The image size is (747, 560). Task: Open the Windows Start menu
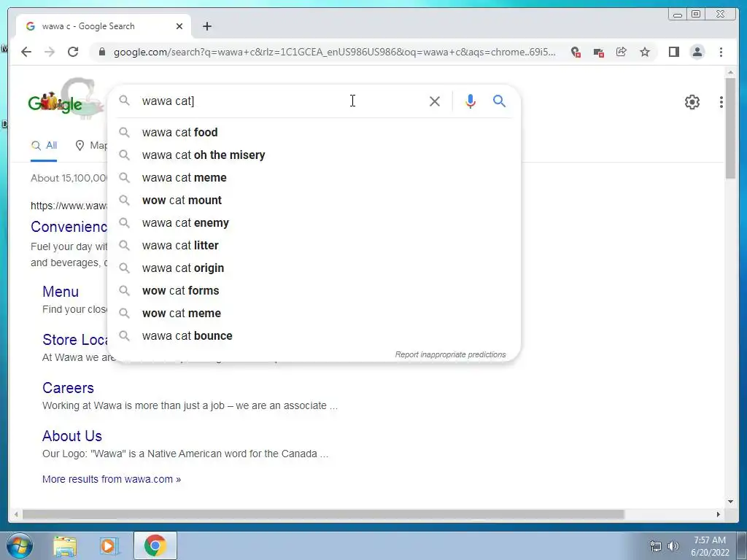pyautogui.click(x=20, y=545)
